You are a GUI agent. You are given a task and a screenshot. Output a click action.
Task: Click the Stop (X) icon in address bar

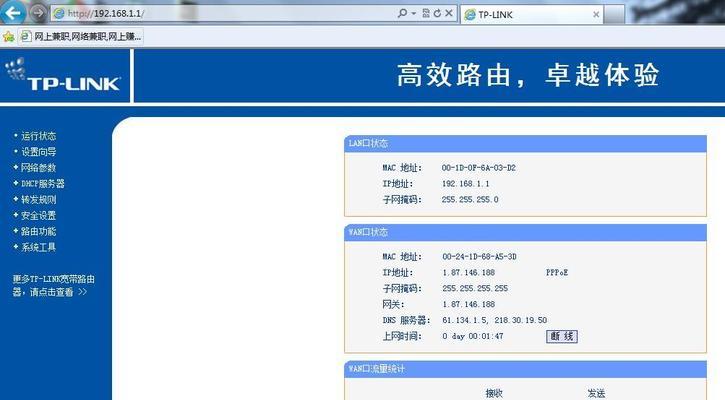click(x=449, y=13)
